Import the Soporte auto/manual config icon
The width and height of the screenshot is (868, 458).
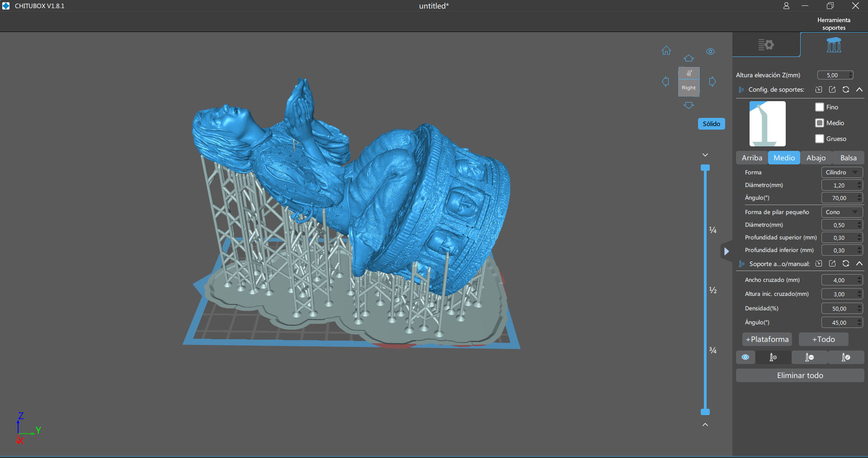819,263
